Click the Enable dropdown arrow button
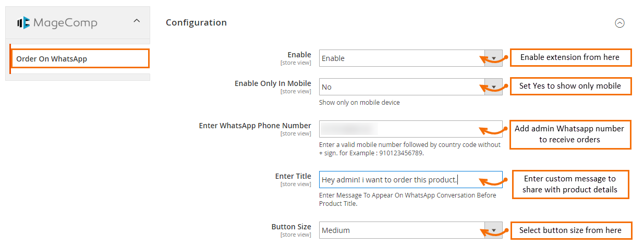Viewport: 644px width, 246px height. [x=493, y=58]
